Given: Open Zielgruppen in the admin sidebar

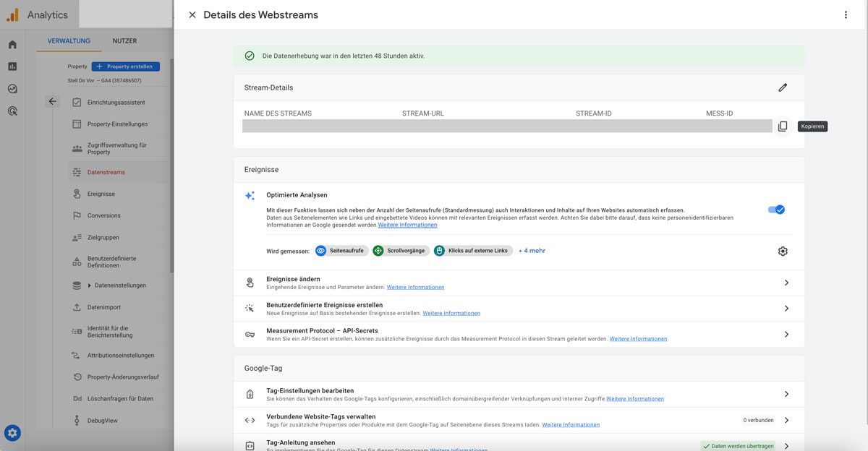Looking at the screenshot, I should click(103, 237).
